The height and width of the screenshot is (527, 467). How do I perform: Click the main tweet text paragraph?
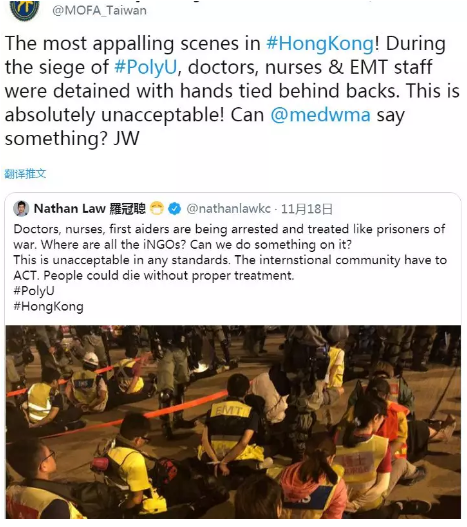click(x=232, y=91)
